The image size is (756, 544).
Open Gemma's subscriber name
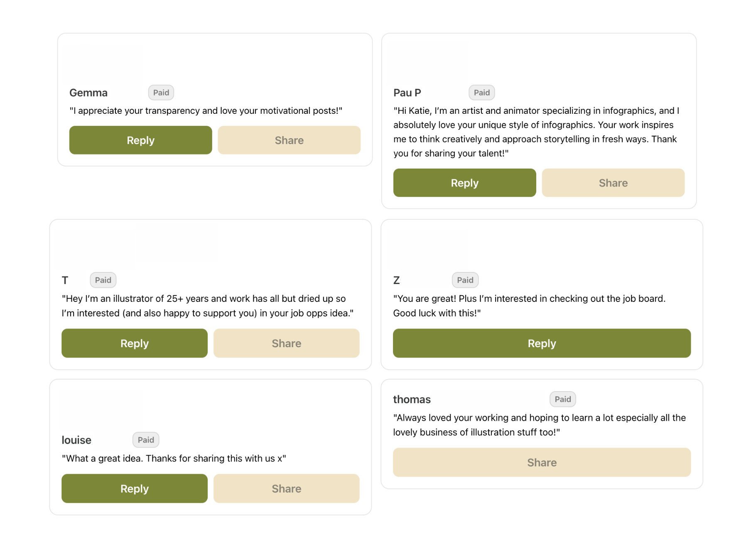(x=88, y=93)
